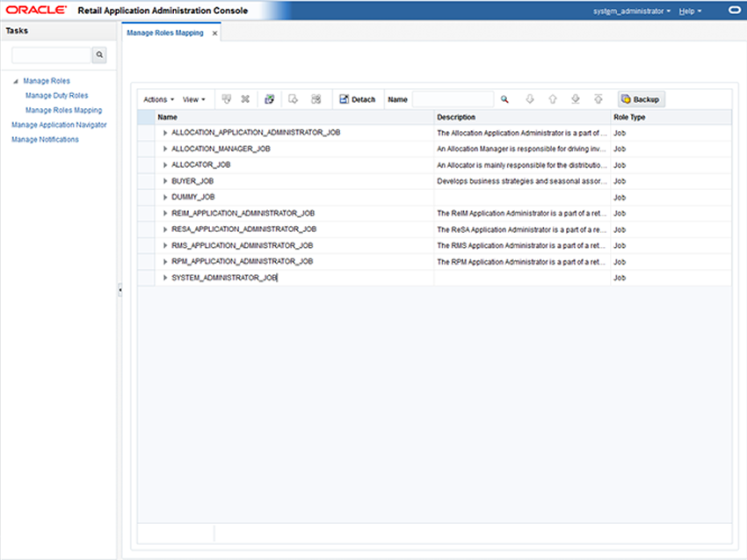Select the RESA_APPLICATION_ADMINISTRATOR_JOB name text
Screen dimensions: 747x560
click(x=244, y=229)
